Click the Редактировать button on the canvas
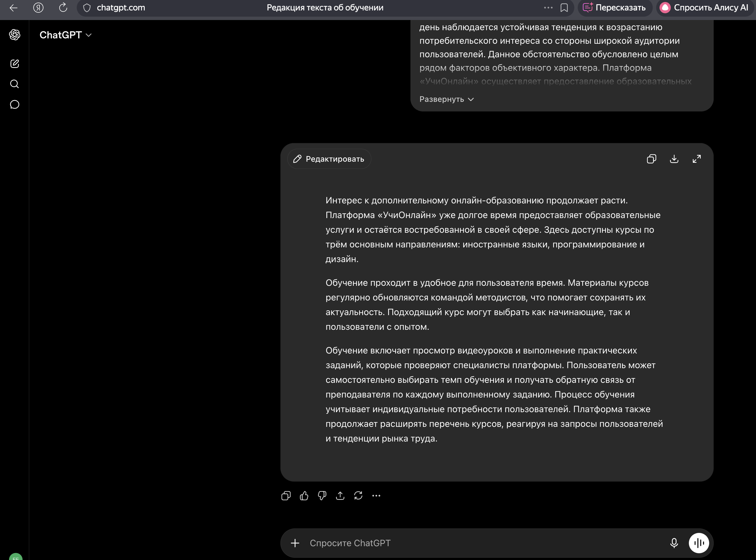Image resolution: width=756 pixels, height=560 pixels. [x=329, y=159]
